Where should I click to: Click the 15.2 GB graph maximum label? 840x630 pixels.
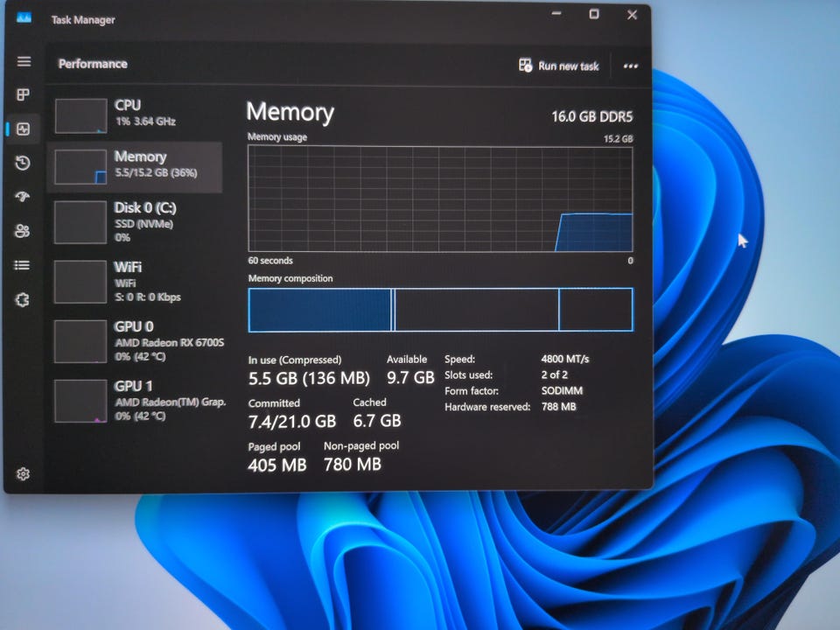(x=619, y=139)
